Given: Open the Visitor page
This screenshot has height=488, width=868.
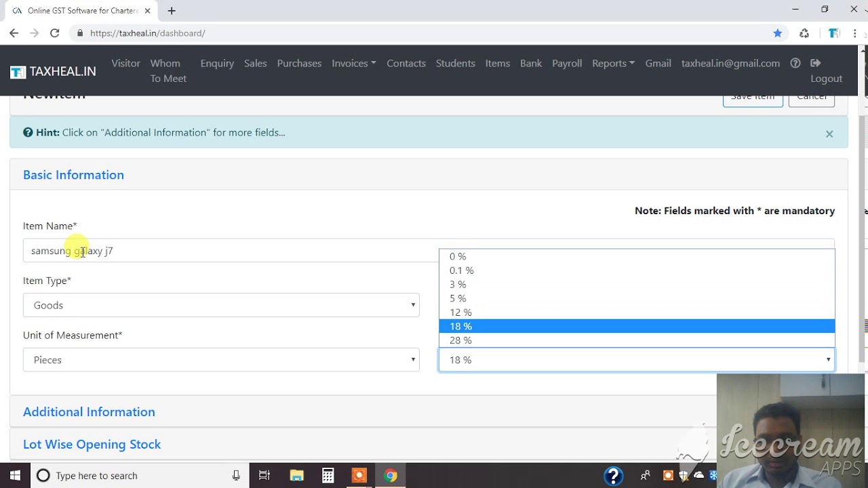Looking at the screenshot, I should click(x=125, y=63).
